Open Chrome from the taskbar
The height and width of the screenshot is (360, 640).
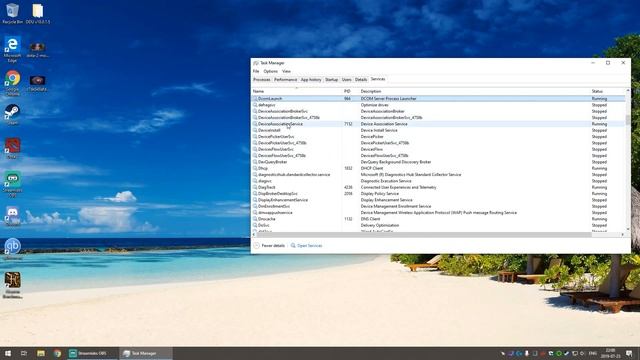57,353
